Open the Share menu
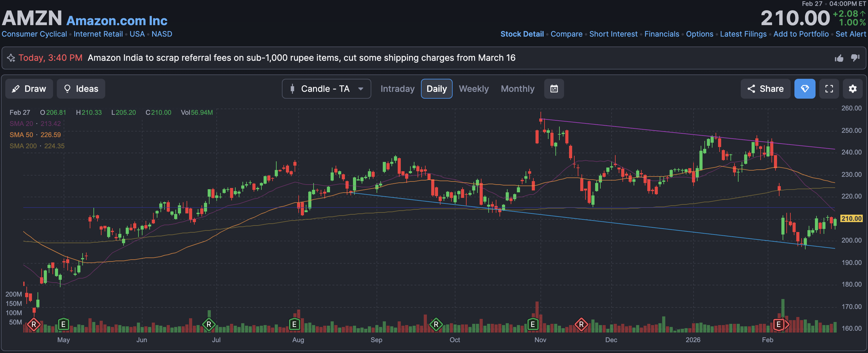Image resolution: width=868 pixels, height=353 pixels. [765, 89]
